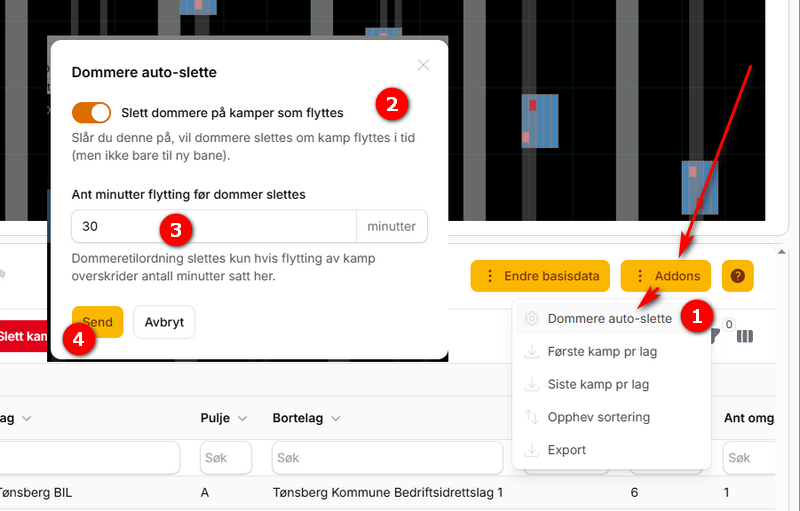This screenshot has width=800, height=511.
Task: Click pulje value A in first row
Action: (x=205, y=493)
